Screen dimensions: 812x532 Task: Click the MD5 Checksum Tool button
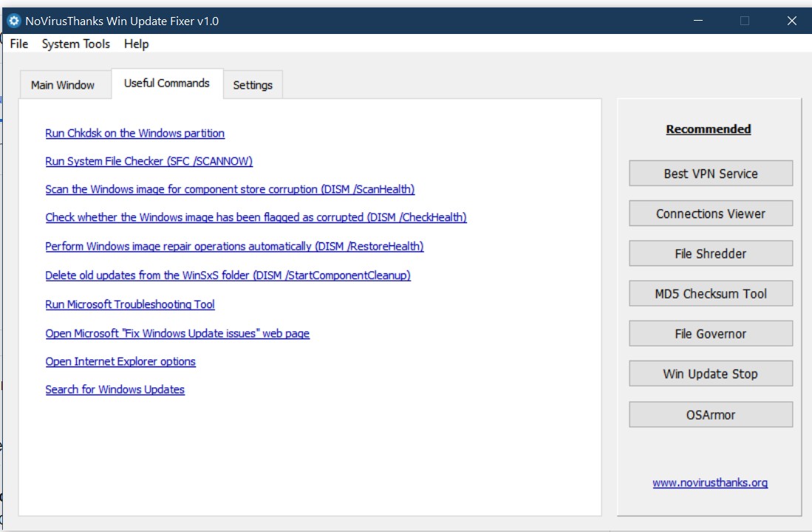(x=711, y=294)
